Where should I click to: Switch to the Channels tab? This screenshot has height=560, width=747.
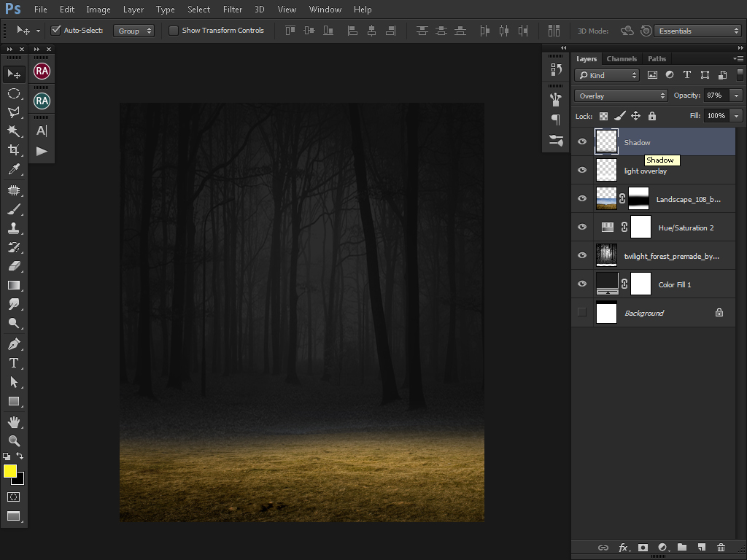tap(622, 59)
